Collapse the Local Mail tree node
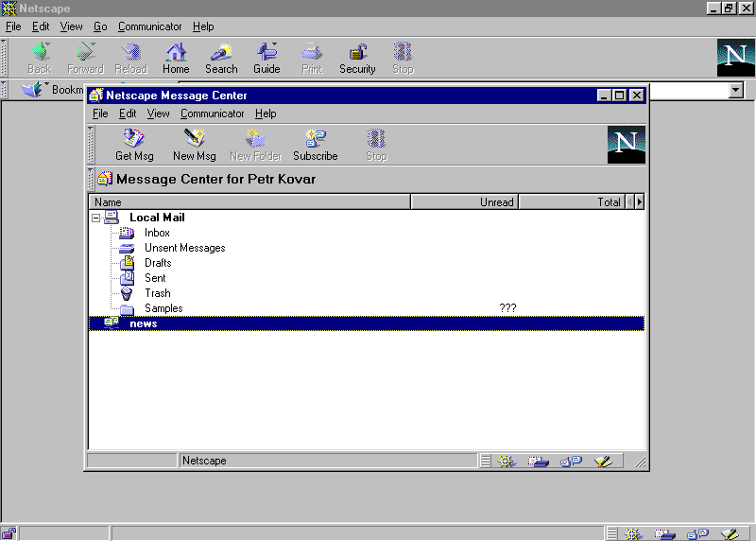 (x=96, y=218)
